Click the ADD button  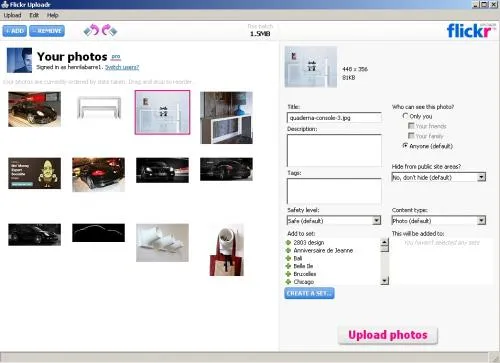pos(15,31)
